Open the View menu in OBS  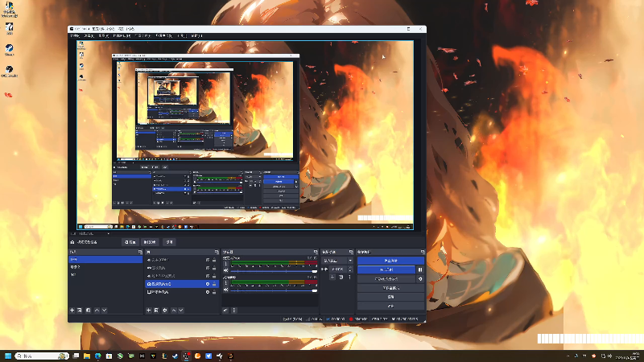[104, 35]
